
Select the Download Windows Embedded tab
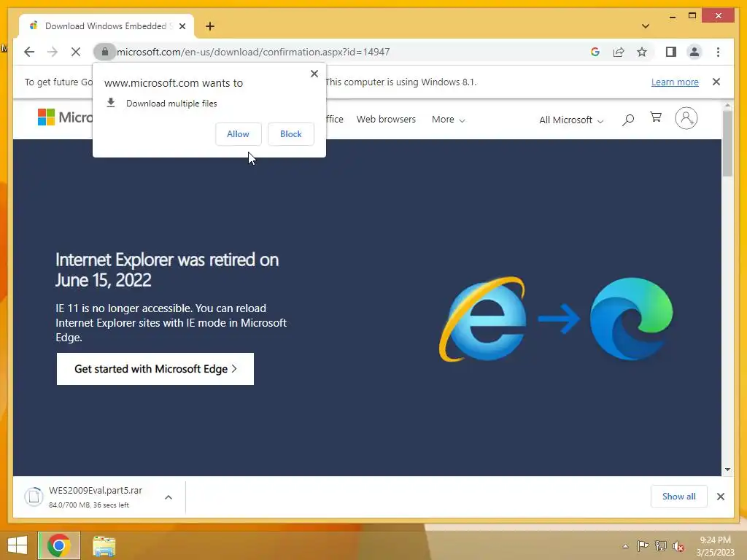(107, 26)
